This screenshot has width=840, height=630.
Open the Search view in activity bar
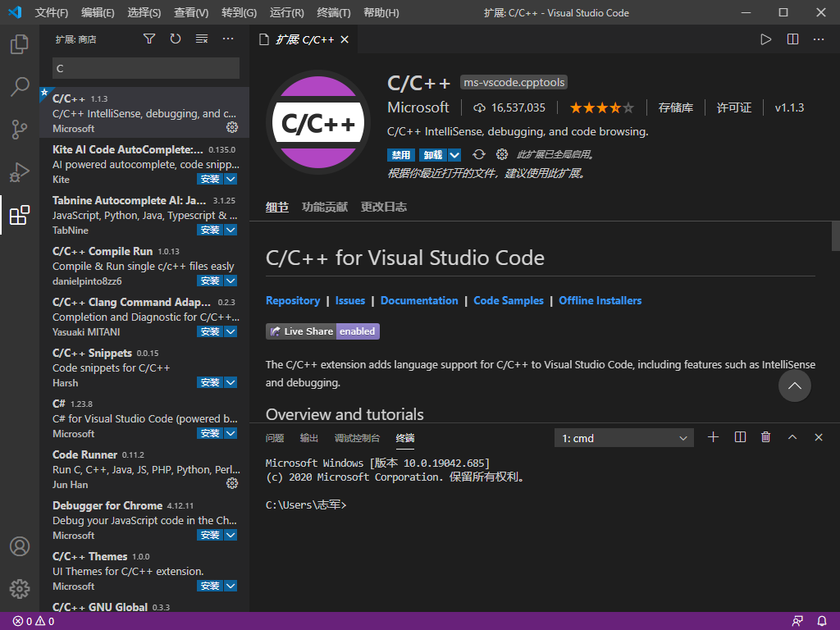click(x=20, y=86)
